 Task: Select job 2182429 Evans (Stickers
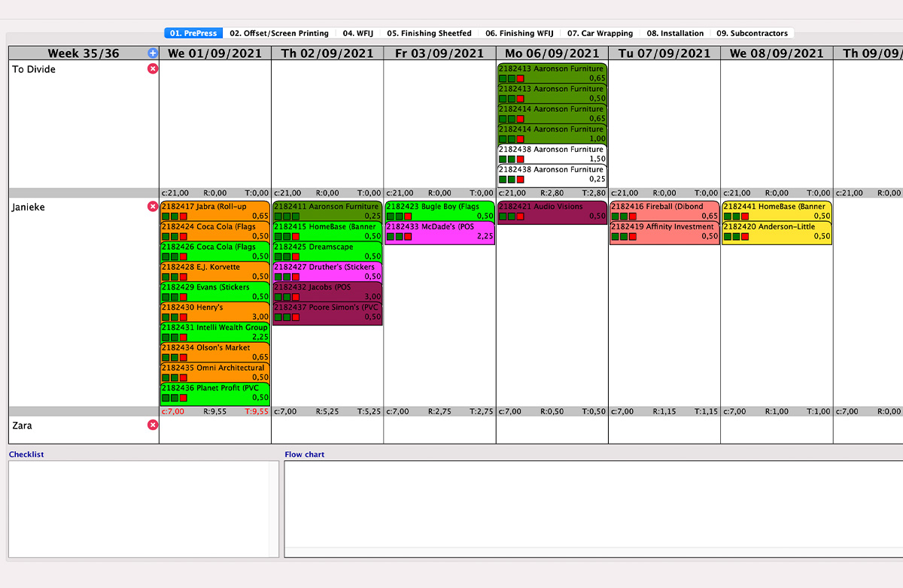tap(215, 292)
